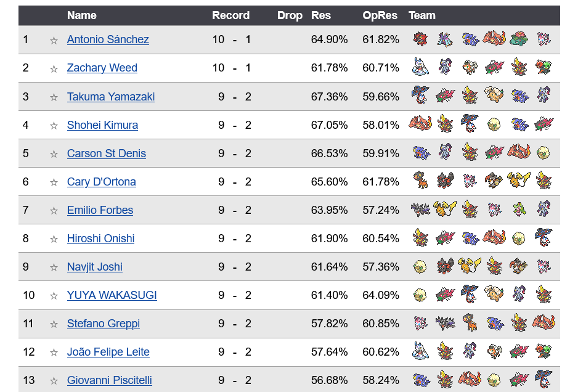Click the Pikachu icon in Cary D'Ortona's team
Image resolution: width=570 pixels, height=392 pixels.
pos(519,181)
